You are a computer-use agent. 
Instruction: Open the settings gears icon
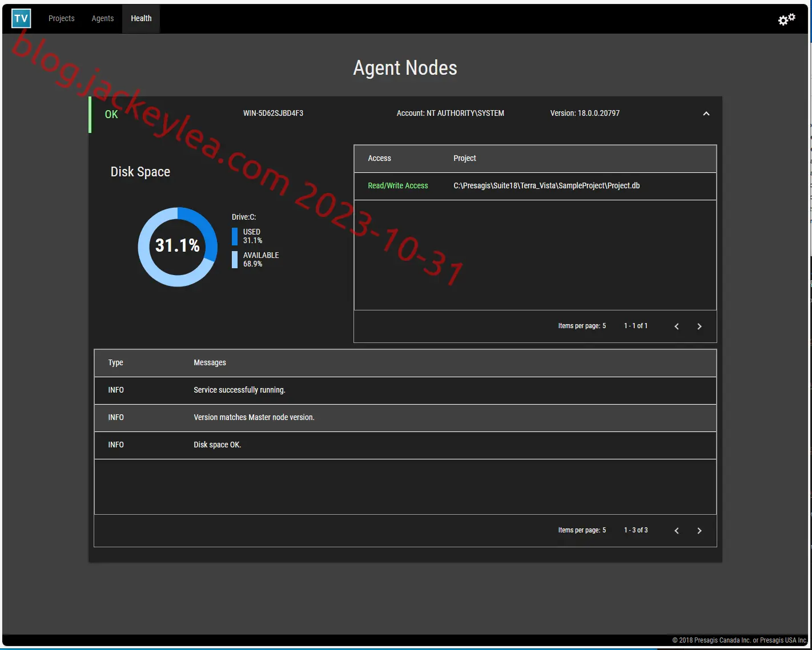coord(786,19)
